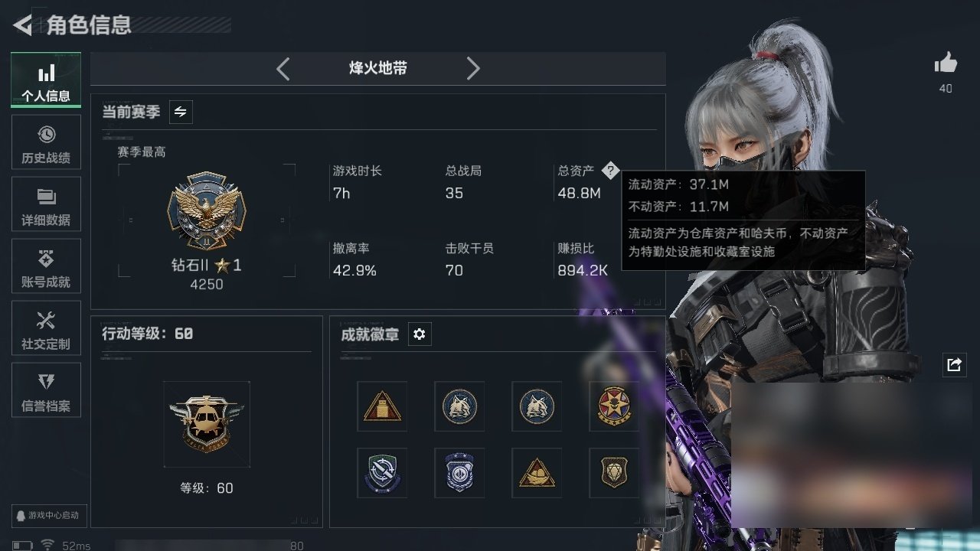Screen dimensions: 980x551
Task: Go back with the top-left arrow
Action: pos(23,25)
